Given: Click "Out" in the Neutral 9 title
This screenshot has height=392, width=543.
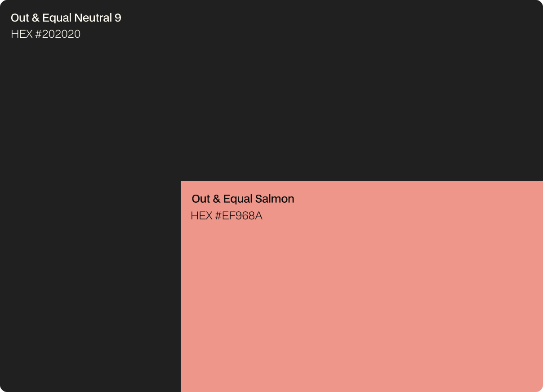Looking at the screenshot, I should [20, 18].
